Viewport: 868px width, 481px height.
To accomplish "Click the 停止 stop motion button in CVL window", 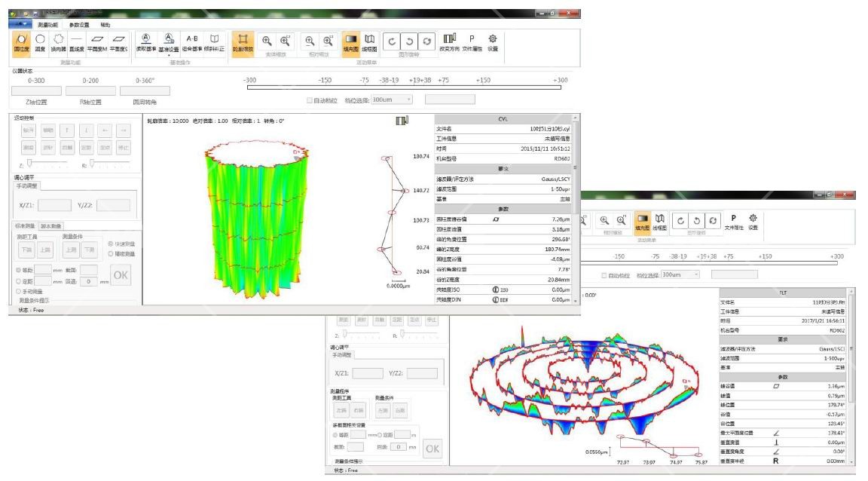I will click(x=124, y=148).
